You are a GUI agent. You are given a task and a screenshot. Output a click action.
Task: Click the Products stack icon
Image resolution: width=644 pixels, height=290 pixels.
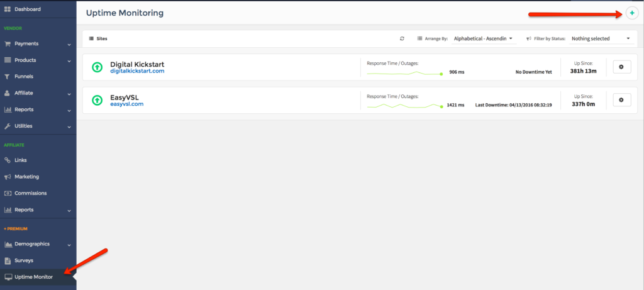[x=8, y=60]
